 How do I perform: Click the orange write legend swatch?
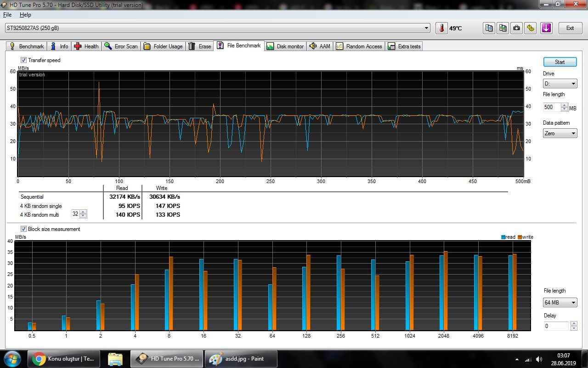[x=520, y=237]
